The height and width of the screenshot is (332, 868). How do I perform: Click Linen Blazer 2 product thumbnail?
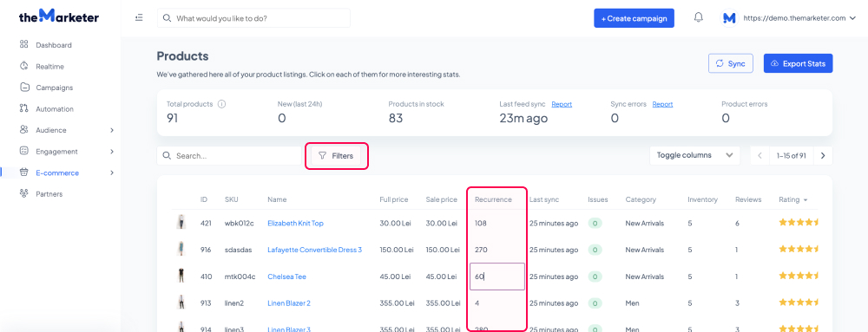click(181, 303)
